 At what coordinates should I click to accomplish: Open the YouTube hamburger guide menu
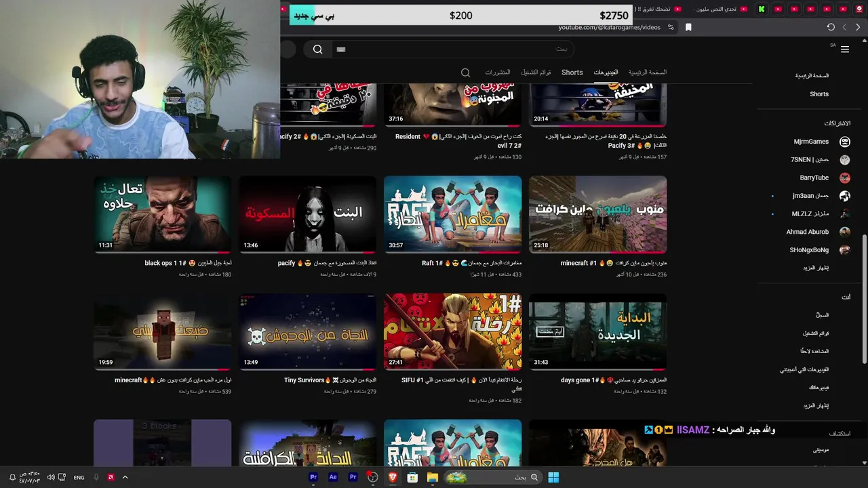click(x=845, y=49)
